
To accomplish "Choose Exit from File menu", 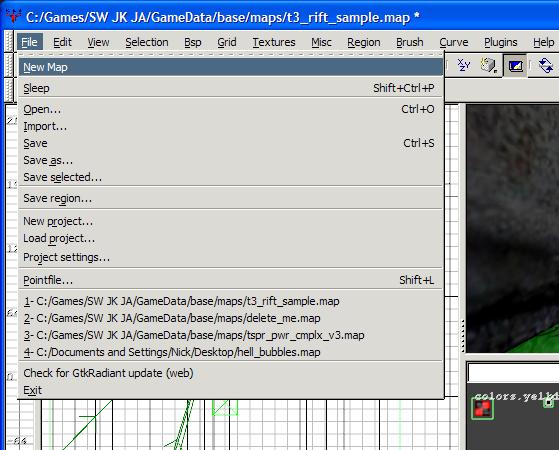I will [x=231, y=390].
